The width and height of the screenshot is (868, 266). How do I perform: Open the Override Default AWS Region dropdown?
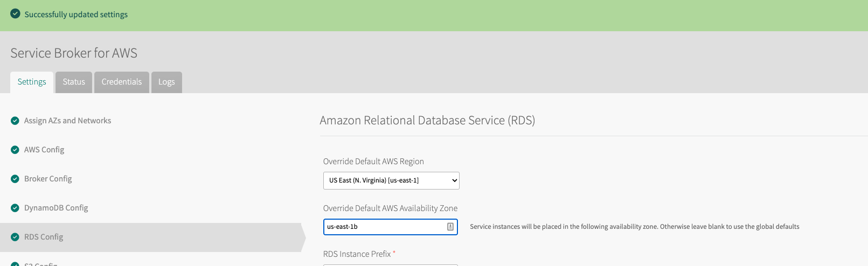[391, 180]
